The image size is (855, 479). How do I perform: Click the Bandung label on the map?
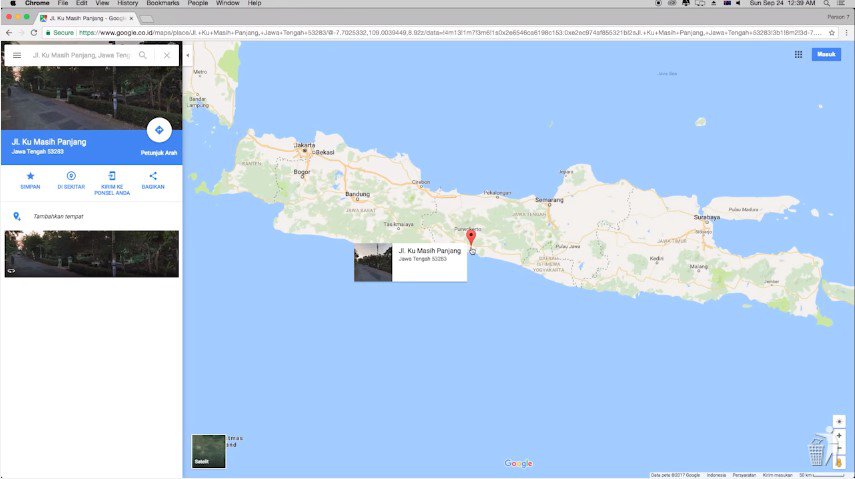[x=358, y=194]
